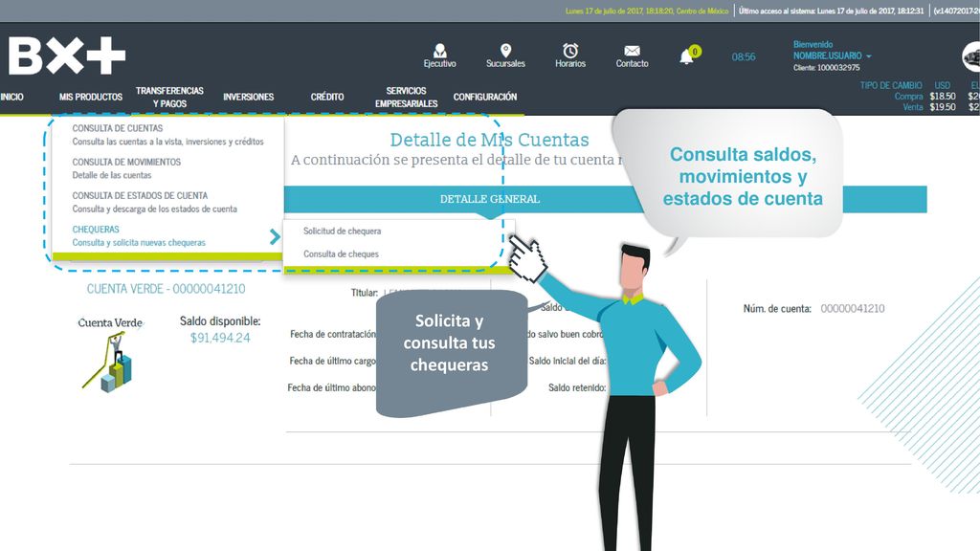980x551 pixels.
Task: Open INVERSIONES menu
Action: pyautogui.click(x=248, y=97)
